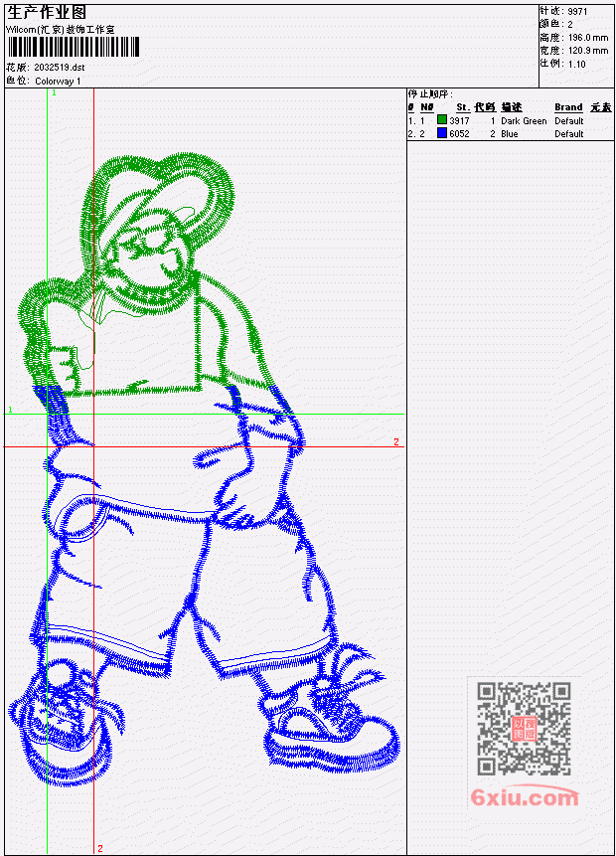Click the Blue color swatch in row 2
The image size is (616, 856).
click(x=442, y=133)
